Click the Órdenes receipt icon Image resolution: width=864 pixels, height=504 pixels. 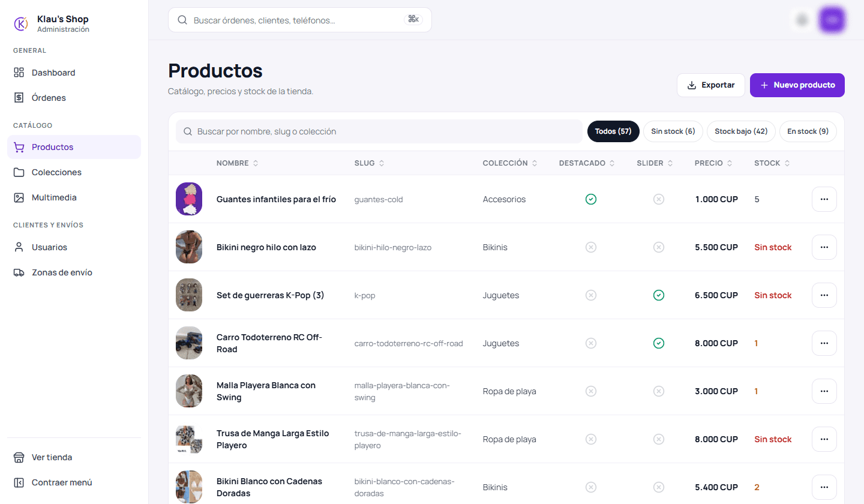tap(19, 98)
